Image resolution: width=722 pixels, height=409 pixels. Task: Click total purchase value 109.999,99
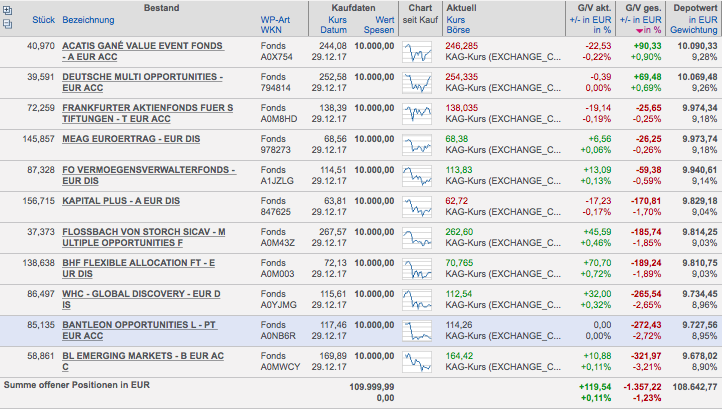372,387
